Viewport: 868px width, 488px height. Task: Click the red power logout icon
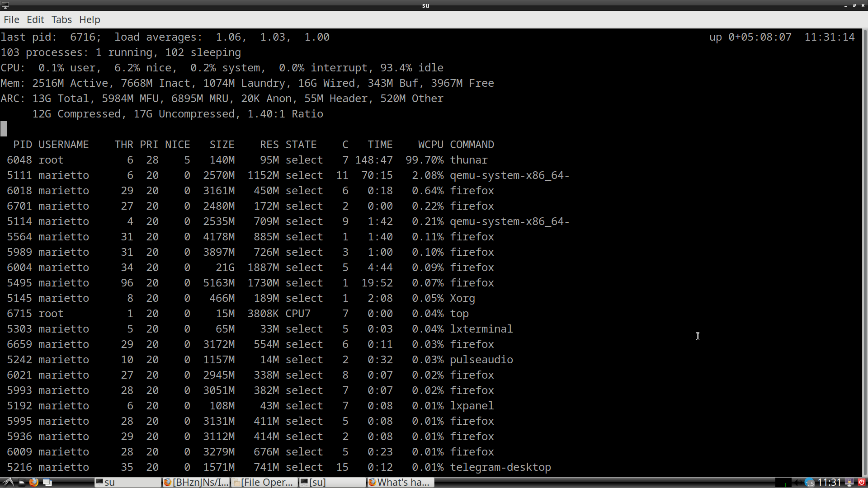(862, 482)
